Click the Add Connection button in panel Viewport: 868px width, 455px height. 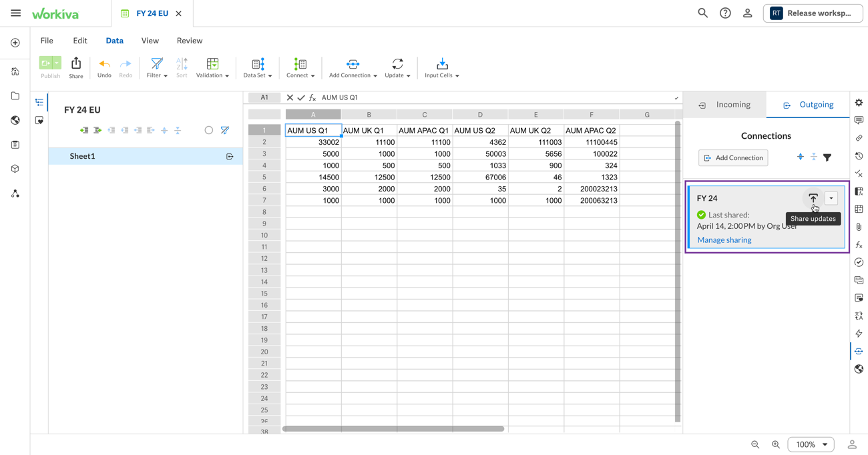(733, 158)
